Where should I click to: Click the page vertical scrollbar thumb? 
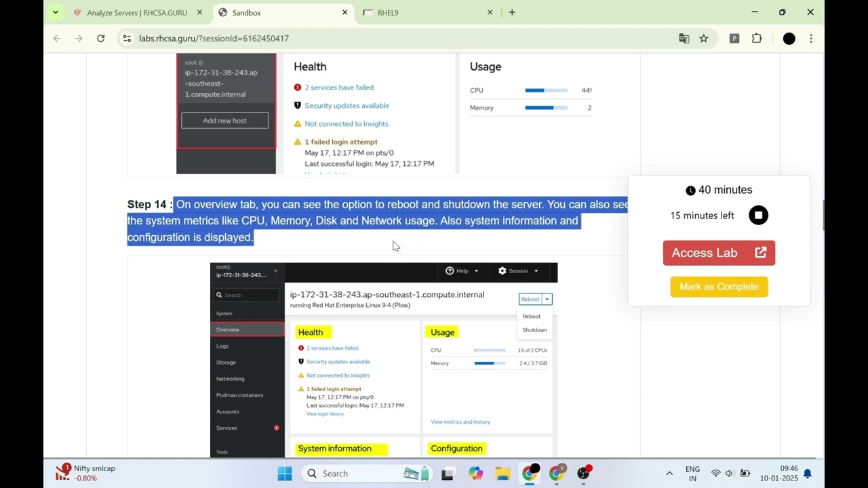824,215
